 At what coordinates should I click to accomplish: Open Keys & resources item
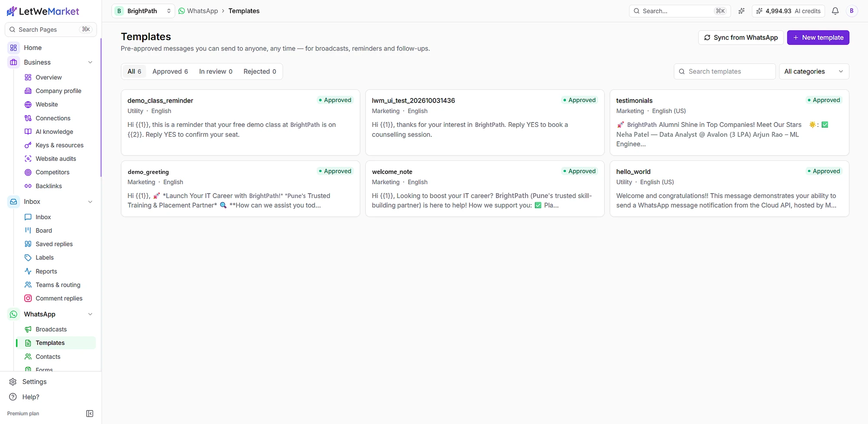tap(59, 145)
